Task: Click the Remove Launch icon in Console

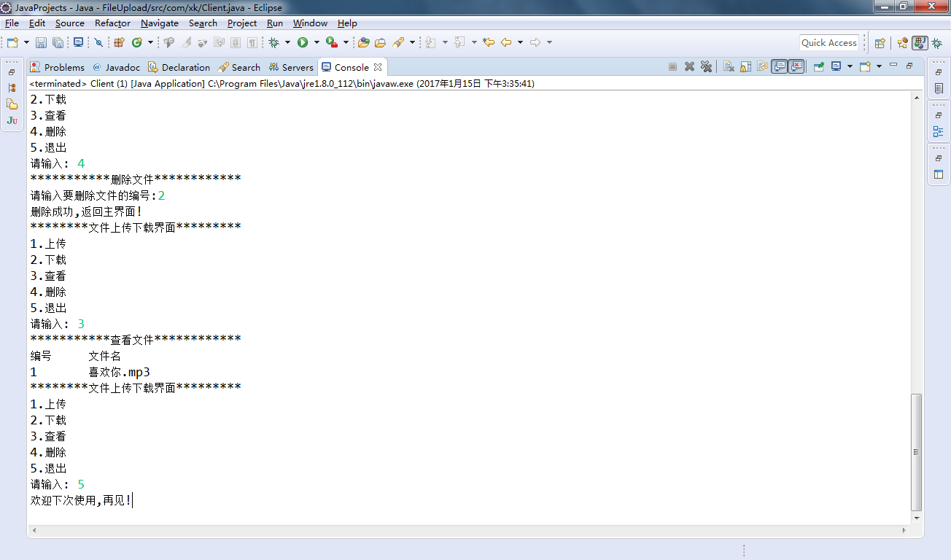Action: [689, 66]
